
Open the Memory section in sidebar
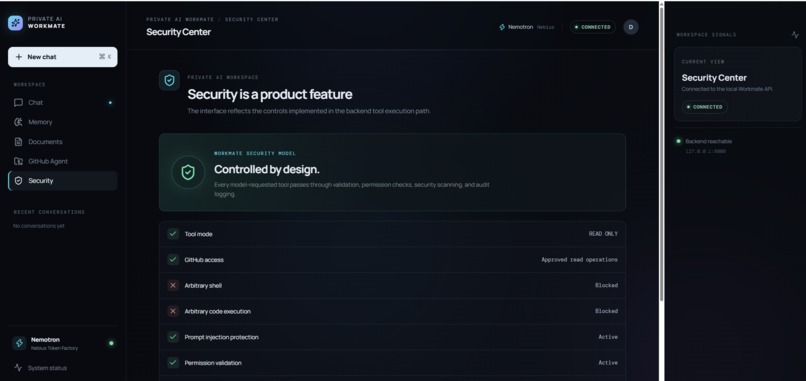(63, 122)
